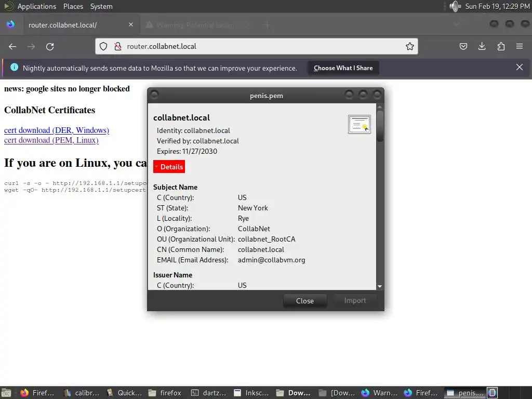Click the admin@collabvm.org email value
The height and width of the screenshot is (399, 532).
click(x=271, y=260)
